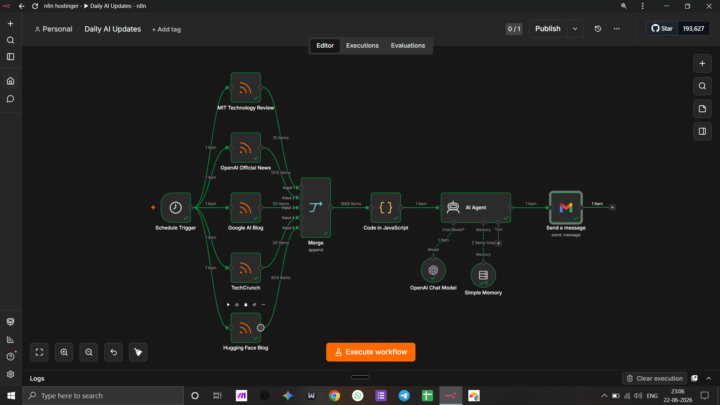Toggle the right side focus panel
The image size is (720, 405).
pos(702,131)
